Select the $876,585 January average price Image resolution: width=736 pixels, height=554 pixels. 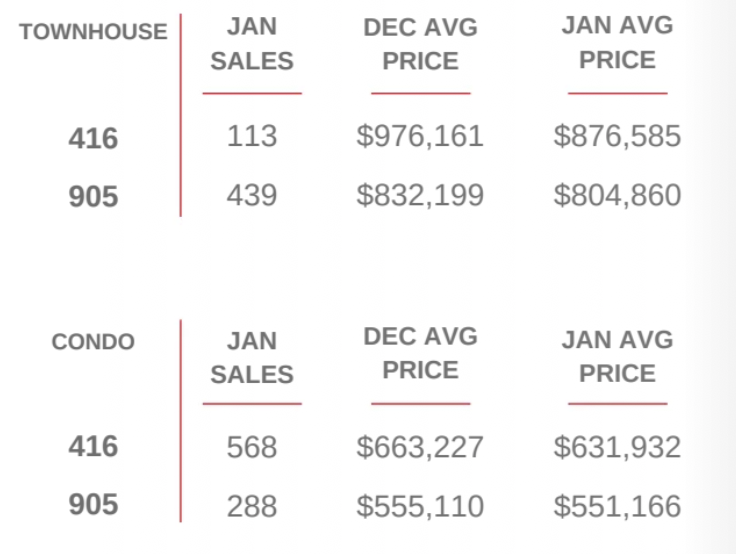tap(617, 136)
